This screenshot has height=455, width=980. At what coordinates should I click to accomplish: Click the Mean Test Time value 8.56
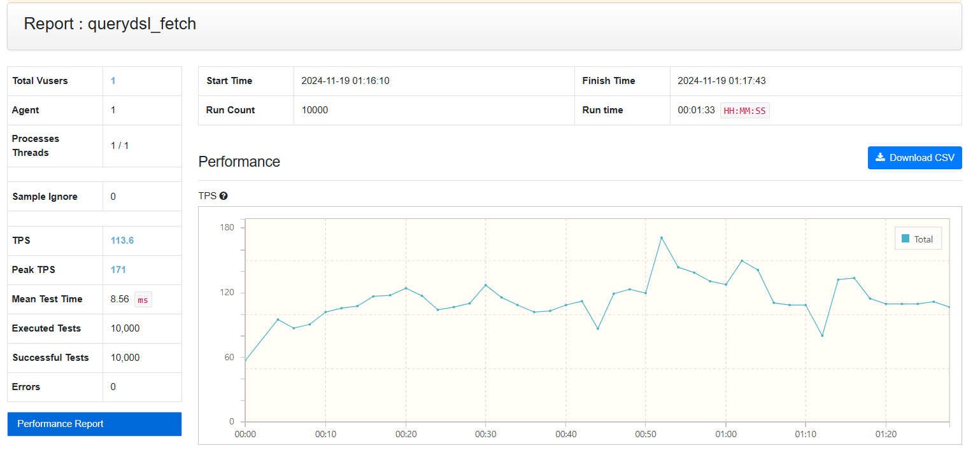pos(120,299)
